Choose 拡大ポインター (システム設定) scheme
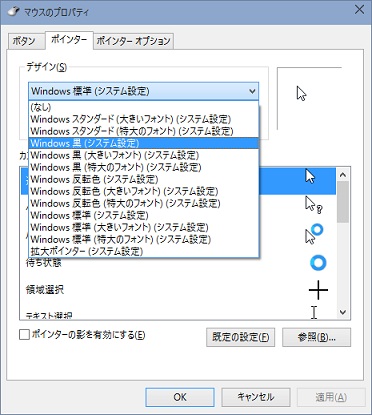Screen dimensions: 372x415 coord(144,251)
